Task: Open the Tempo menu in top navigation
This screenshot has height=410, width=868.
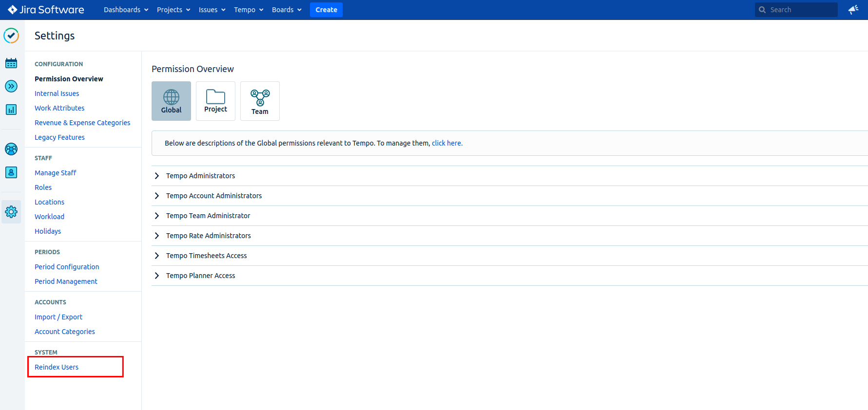Action: [x=248, y=10]
